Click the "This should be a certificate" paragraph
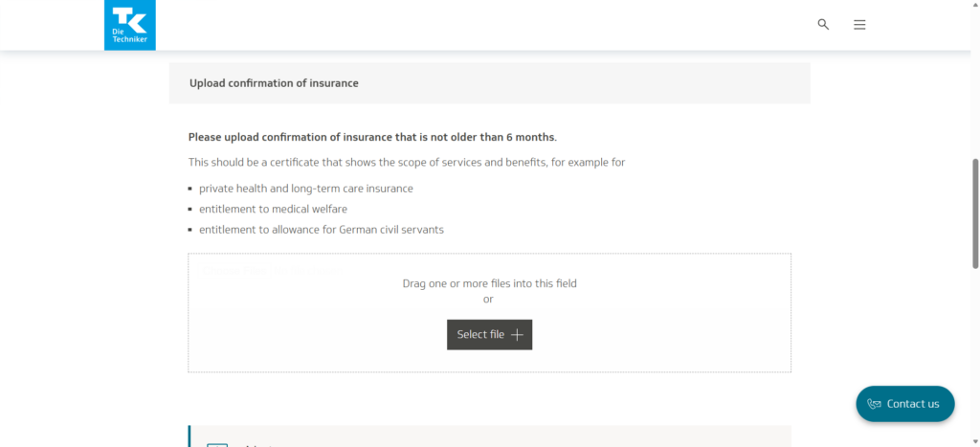Image resolution: width=980 pixels, height=447 pixels. click(x=407, y=163)
